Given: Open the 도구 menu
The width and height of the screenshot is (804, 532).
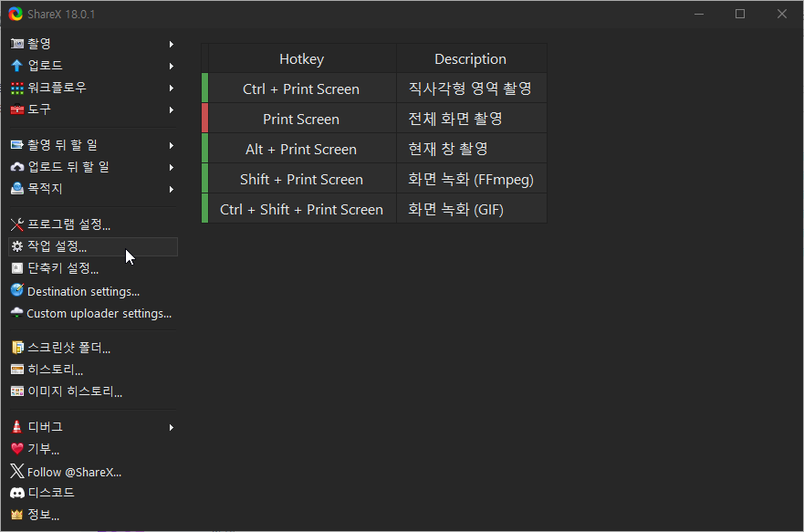Looking at the screenshot, I should pos(93,110).
